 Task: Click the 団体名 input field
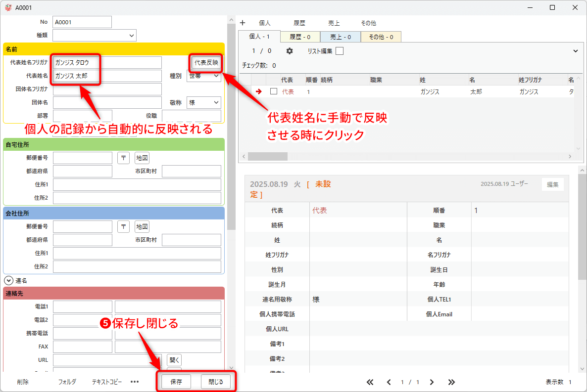(107, 102)
